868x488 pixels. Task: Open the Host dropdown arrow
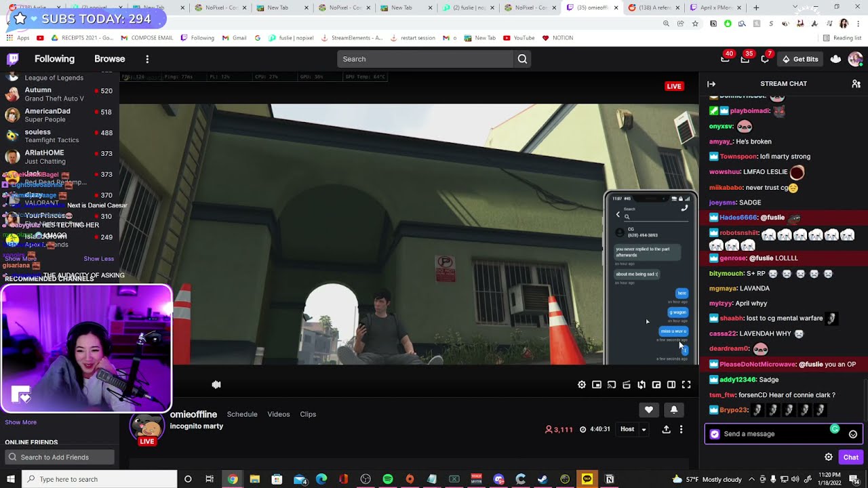[x=644, y=429]
